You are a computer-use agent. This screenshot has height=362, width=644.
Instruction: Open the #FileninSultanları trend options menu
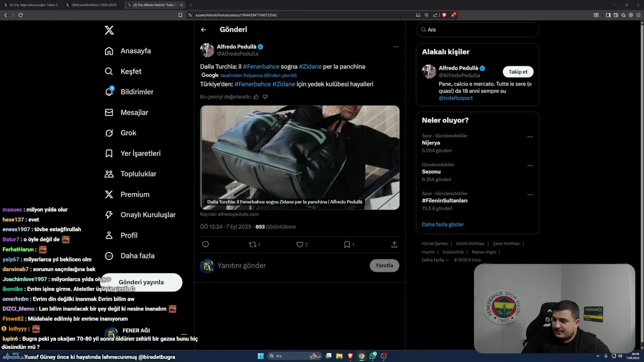point(530,195)
